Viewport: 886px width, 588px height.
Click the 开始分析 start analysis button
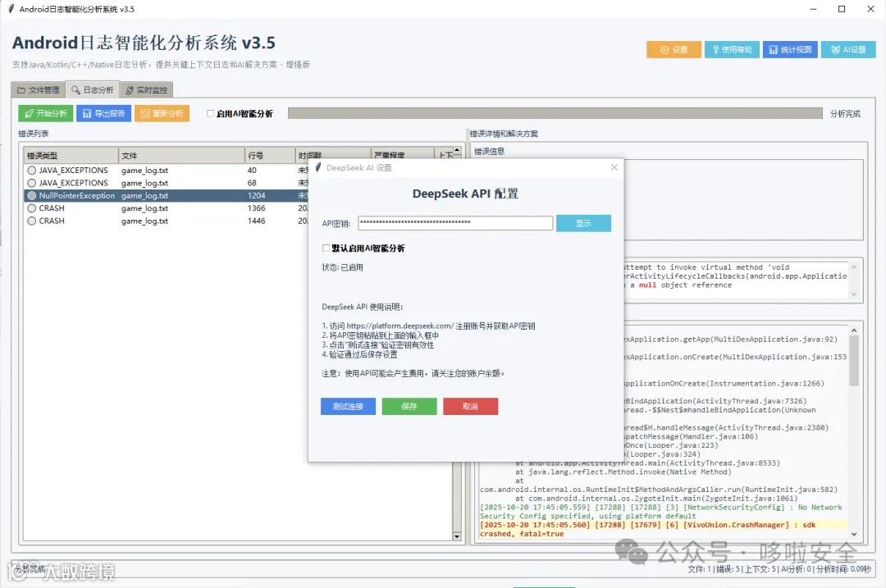coord(45,113)
